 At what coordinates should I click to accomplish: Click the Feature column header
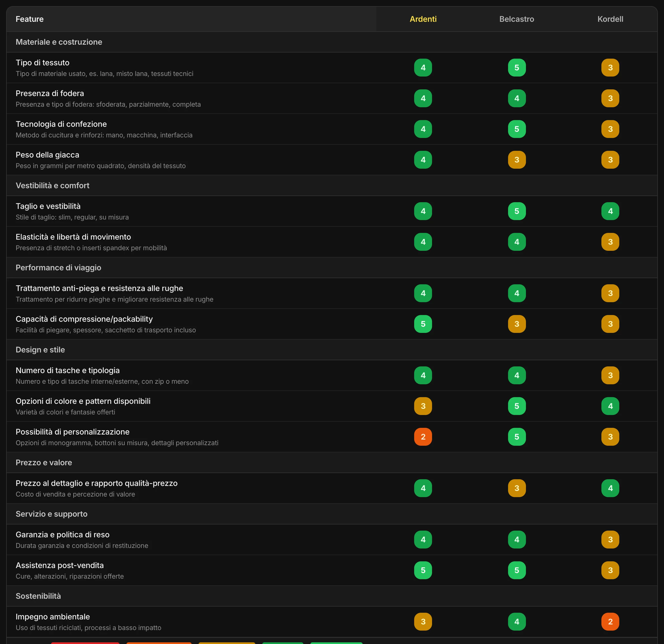click(x=29, y=19)
